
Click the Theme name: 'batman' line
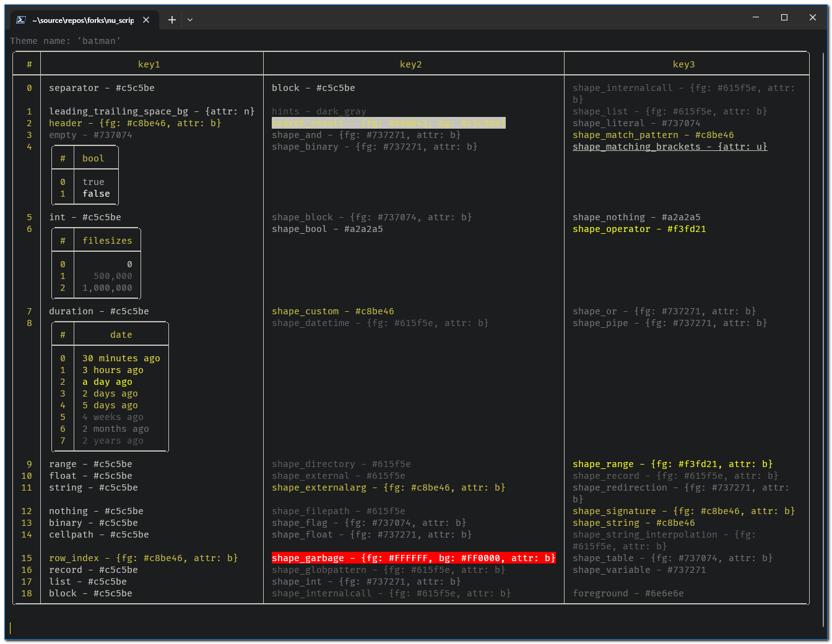coord(65,41)
